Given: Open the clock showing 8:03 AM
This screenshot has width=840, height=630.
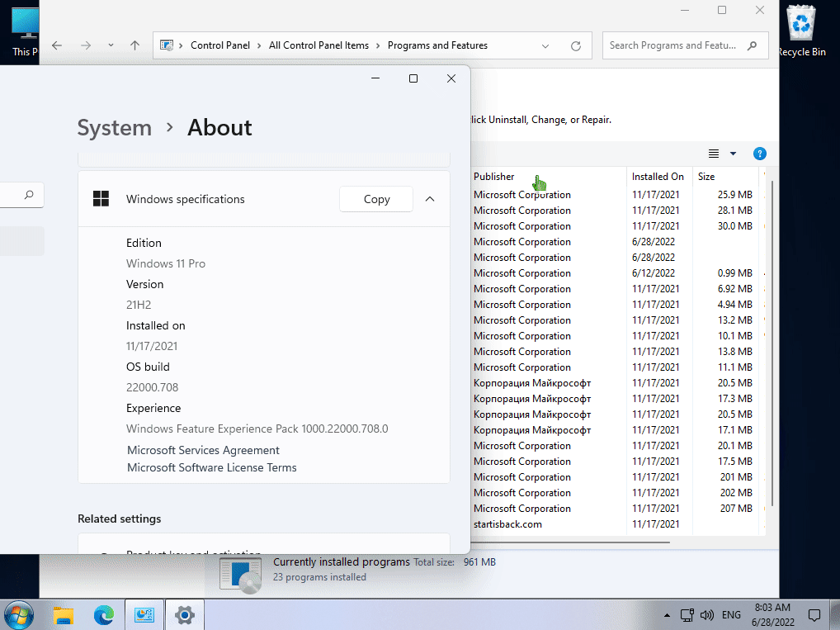Looking at the screenshot, I should 772,615.
